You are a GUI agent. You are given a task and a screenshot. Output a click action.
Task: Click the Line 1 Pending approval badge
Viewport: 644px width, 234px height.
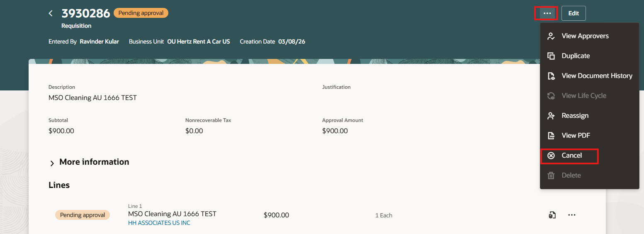click(x=83, y=215)
